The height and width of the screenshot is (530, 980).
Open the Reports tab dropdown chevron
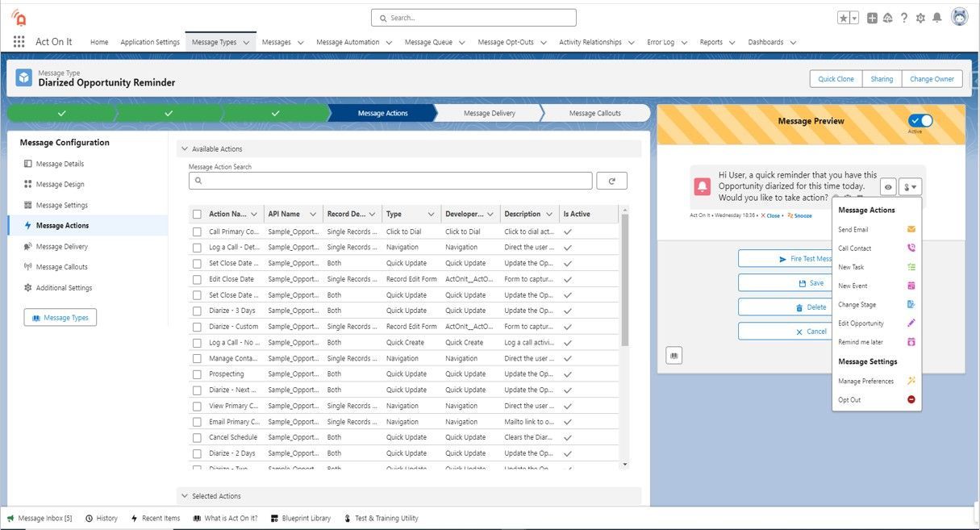732,43
